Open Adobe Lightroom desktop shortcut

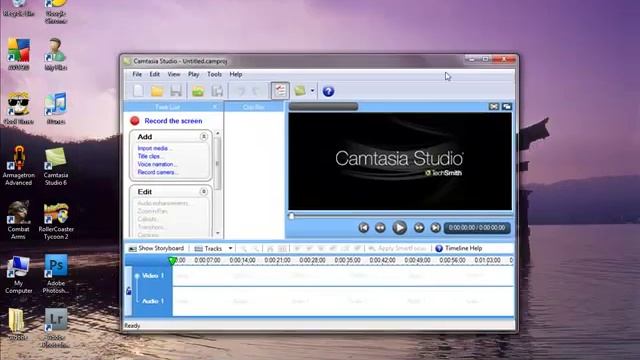click(x=56, y=328)
